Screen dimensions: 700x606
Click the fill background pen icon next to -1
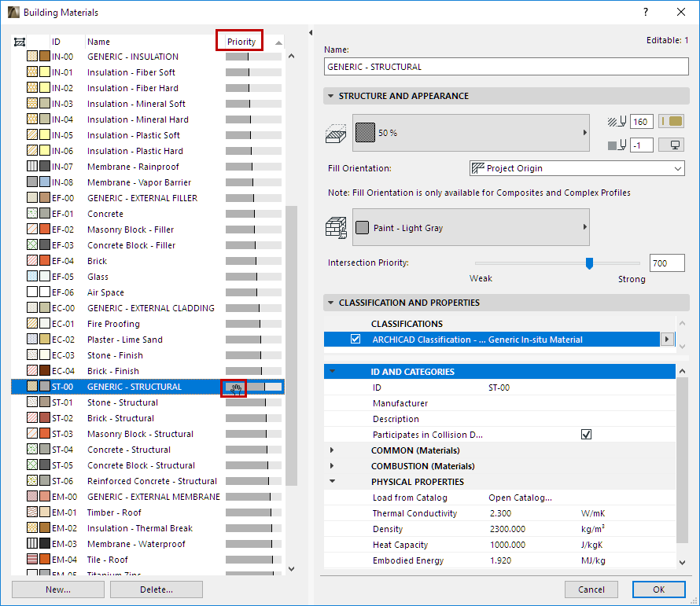(x=617, y=145)
